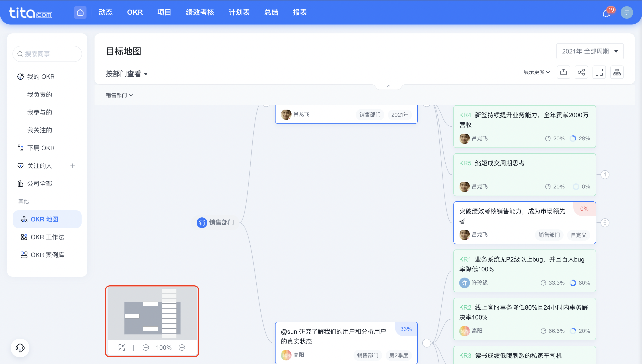
Task: Open OKR 案例库 sidebar item
Action: pyautogui.click(x=47, y=255)
